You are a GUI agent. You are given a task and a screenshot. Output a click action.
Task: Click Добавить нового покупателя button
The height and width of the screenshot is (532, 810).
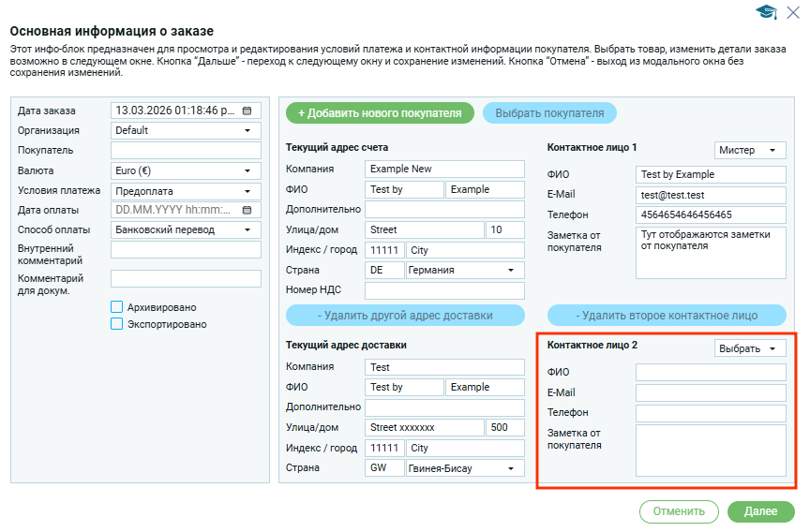(380, 113)
